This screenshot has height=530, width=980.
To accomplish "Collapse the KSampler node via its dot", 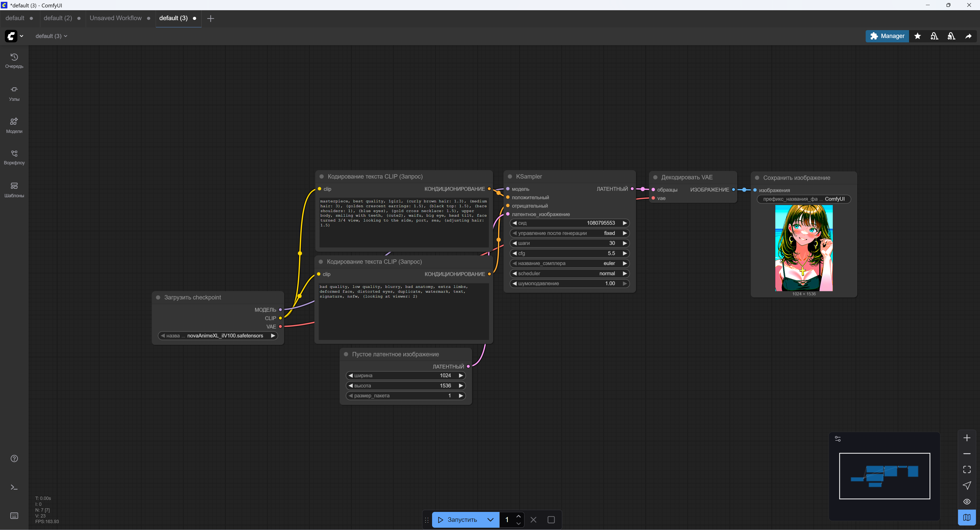I will pyautogui.click(x=510, y=177).
